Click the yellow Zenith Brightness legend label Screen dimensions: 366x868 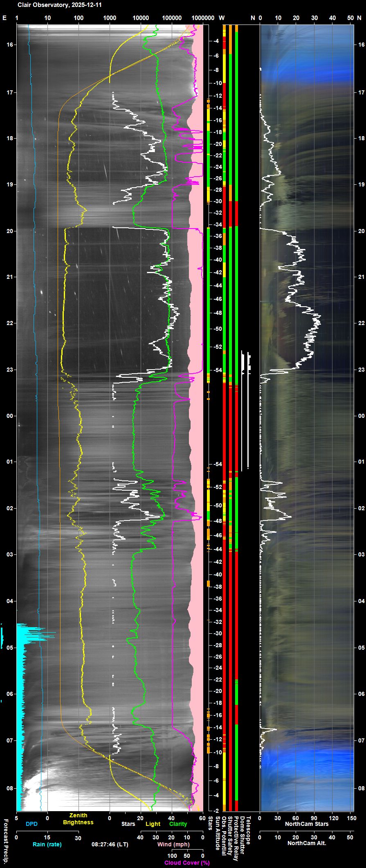point(78,819)
